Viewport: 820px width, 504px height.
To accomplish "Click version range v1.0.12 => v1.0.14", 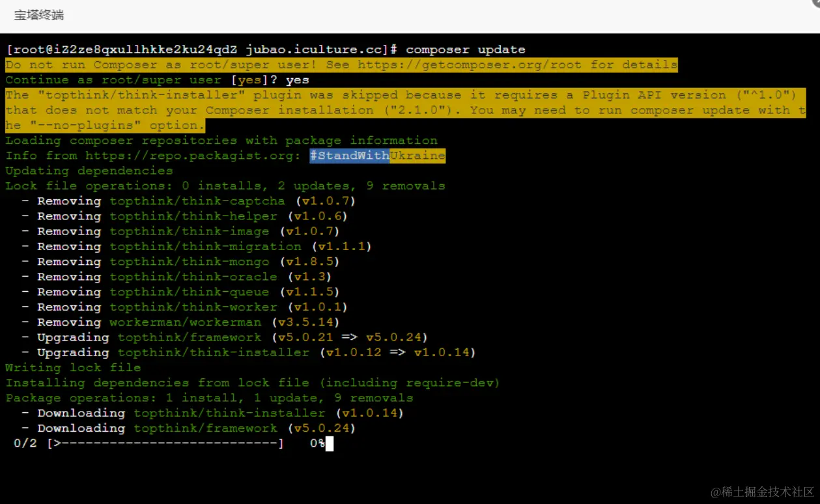I will coord(397,352).
